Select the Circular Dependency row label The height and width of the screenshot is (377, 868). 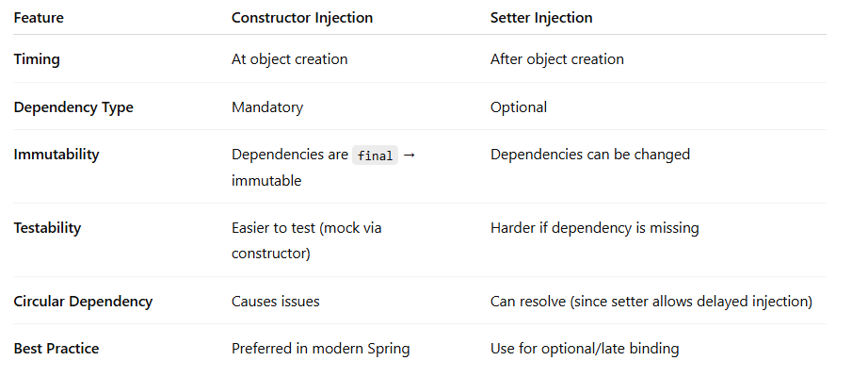(x=83, y=302)
